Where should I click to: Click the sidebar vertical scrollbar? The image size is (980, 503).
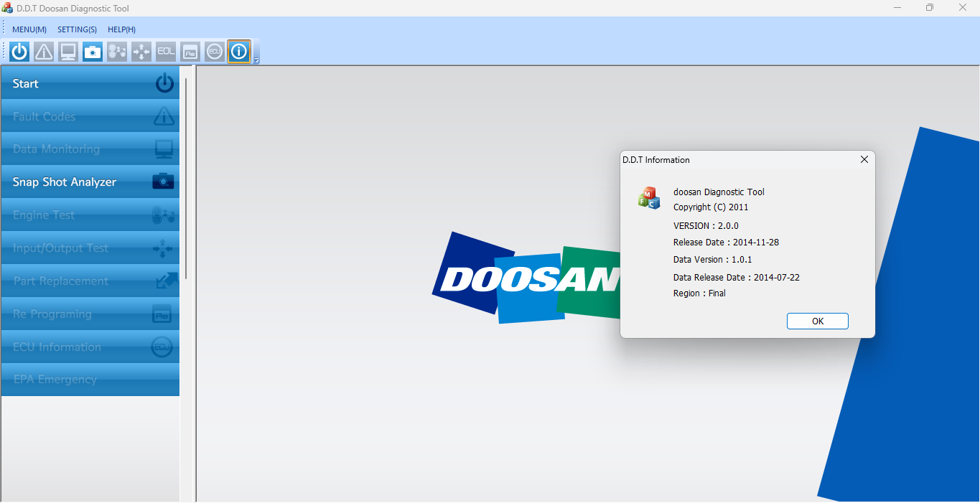point(186,178)
